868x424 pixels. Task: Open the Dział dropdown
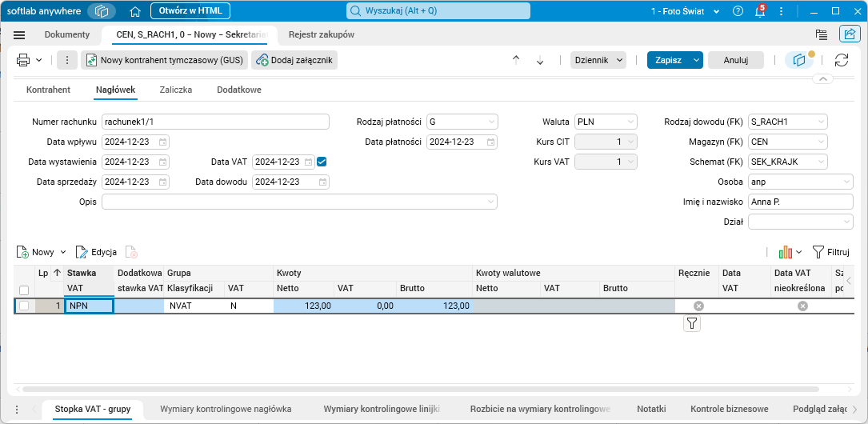(847, 222)
